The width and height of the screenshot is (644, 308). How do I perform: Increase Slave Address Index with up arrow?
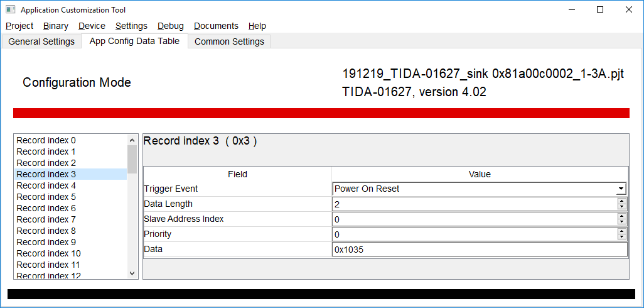click(x=622, y=216)
